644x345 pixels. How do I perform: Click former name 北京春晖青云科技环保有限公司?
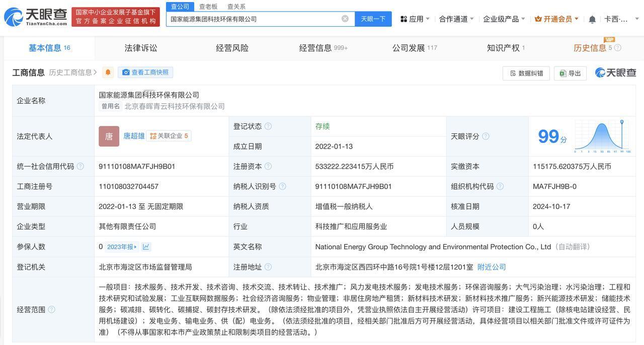[x=175, y=106]
